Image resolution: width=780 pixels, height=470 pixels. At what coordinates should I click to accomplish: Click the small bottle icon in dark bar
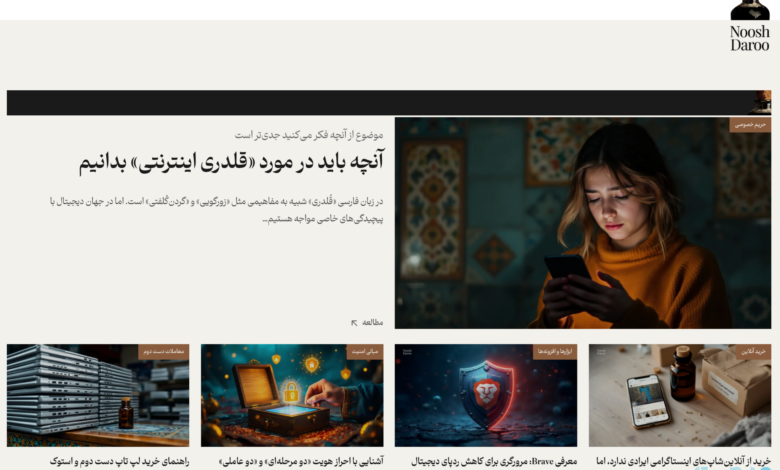(x=761, y=102)
